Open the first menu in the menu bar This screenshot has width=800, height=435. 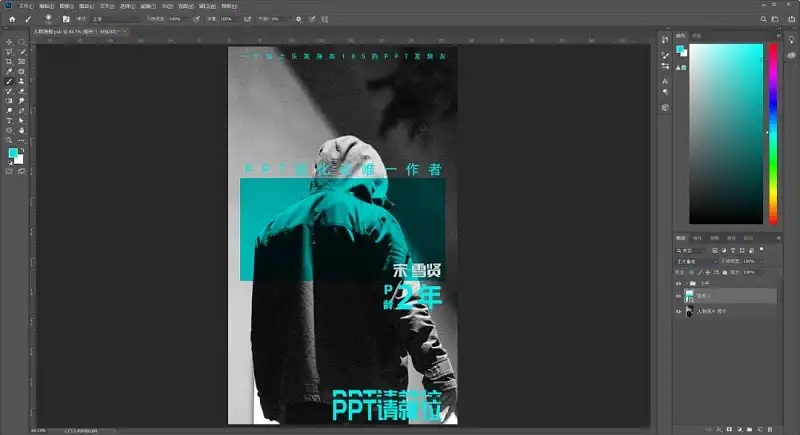26,6
